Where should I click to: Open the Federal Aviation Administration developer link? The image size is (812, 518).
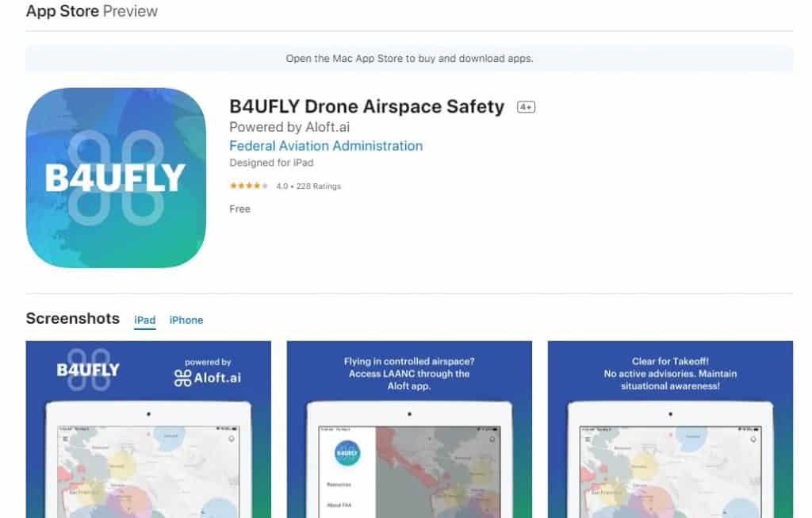coord(326,146)
